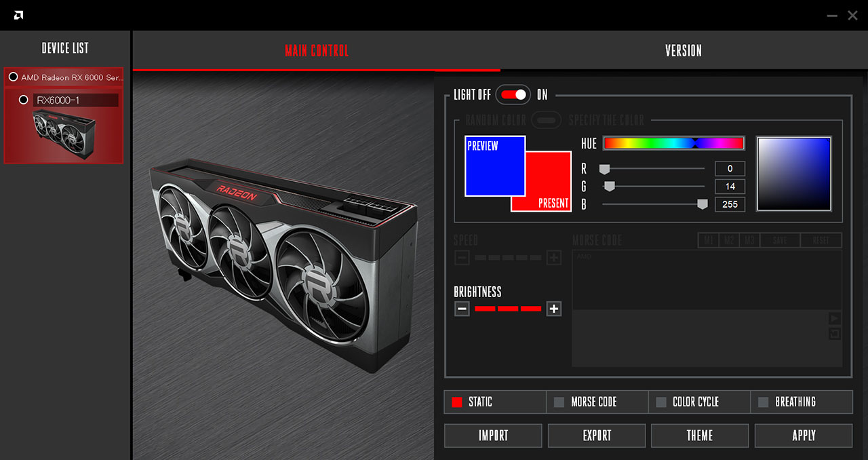Image resolution: width=868 pixels, height=460 pixels.
Task: Click the Morse code repeat icon
Action: (835, 334)
